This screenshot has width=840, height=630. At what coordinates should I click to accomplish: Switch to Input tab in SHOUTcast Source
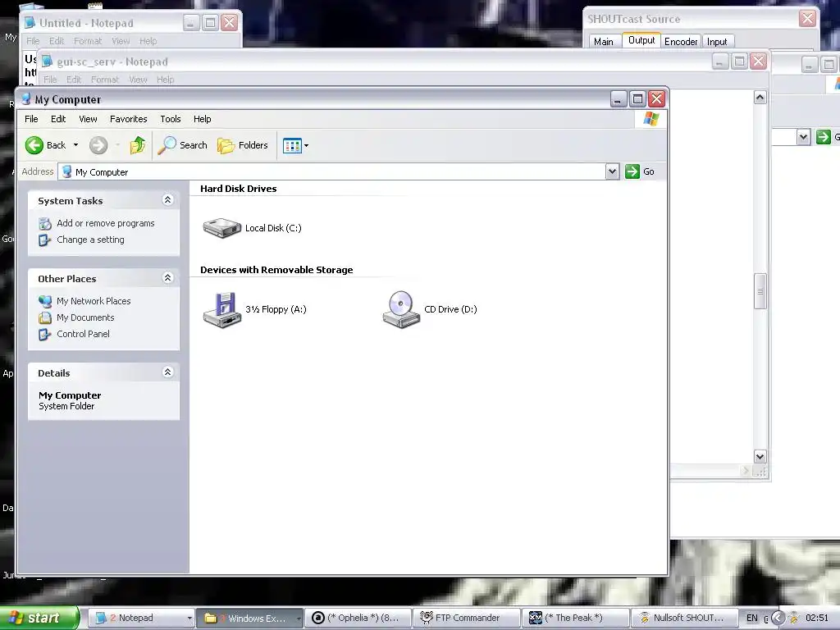click(717, 42)
